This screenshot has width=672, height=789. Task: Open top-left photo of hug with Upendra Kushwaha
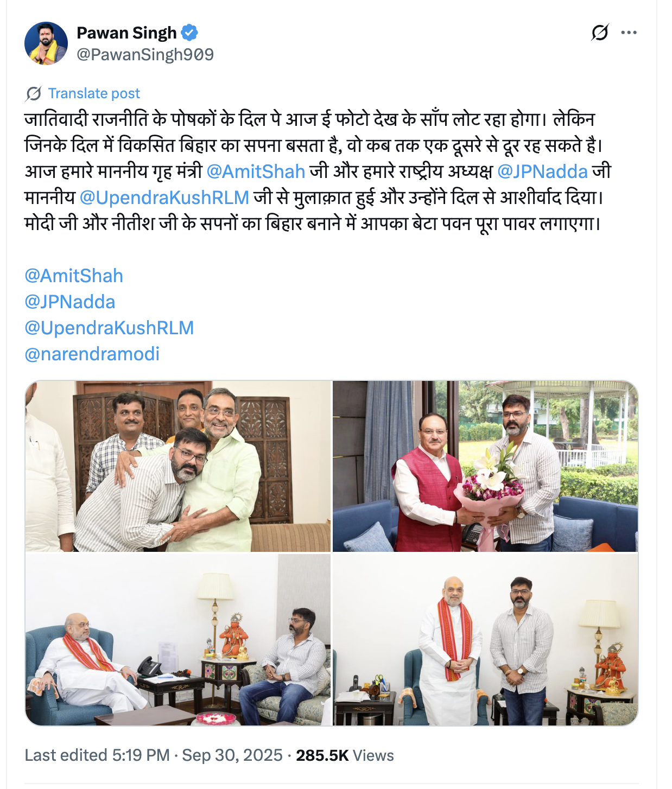[178, 466]
